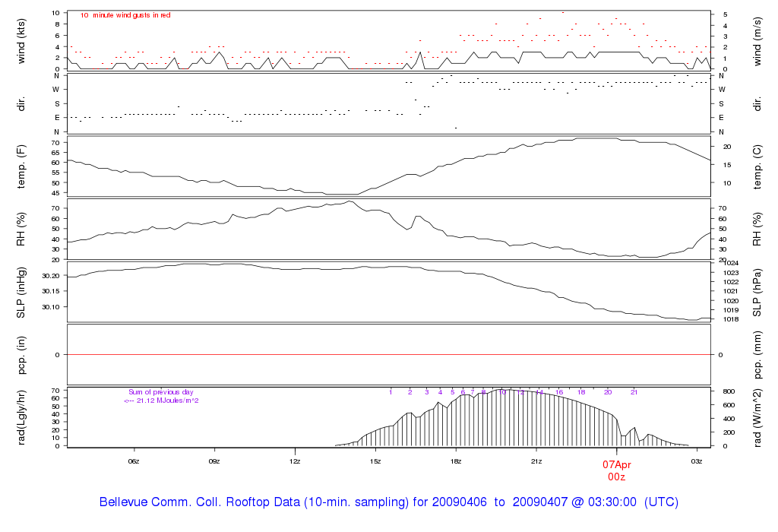Click the '1024' hPa tick label
The image size is (778, 532).
pyautogui.click(x=732, y=263)
